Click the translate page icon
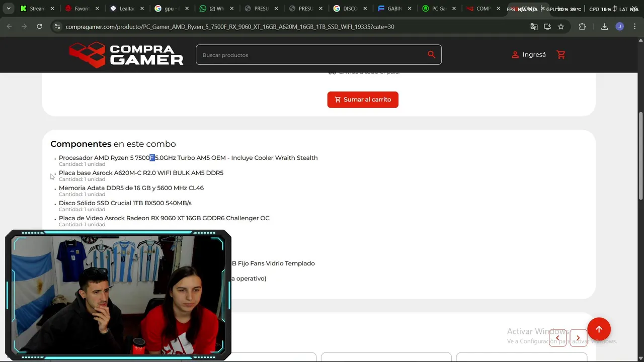This screenshot has width=644, height=362. [x=534, y=27]
